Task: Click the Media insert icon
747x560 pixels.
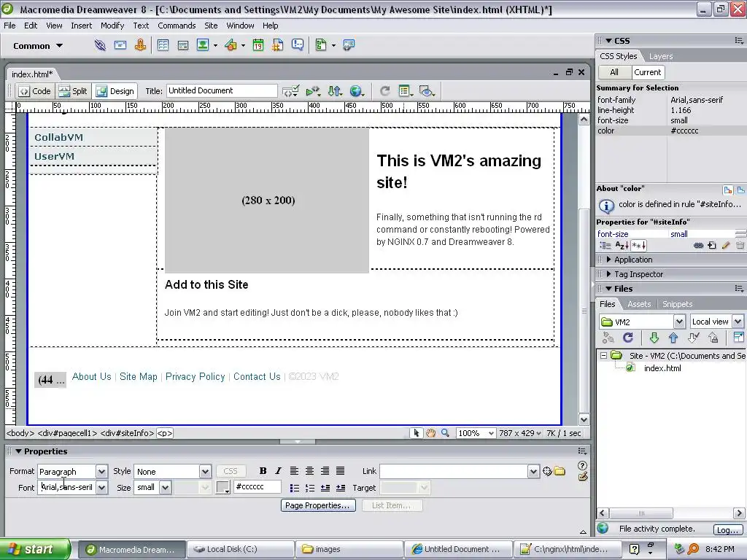Action: click(231, 45)
